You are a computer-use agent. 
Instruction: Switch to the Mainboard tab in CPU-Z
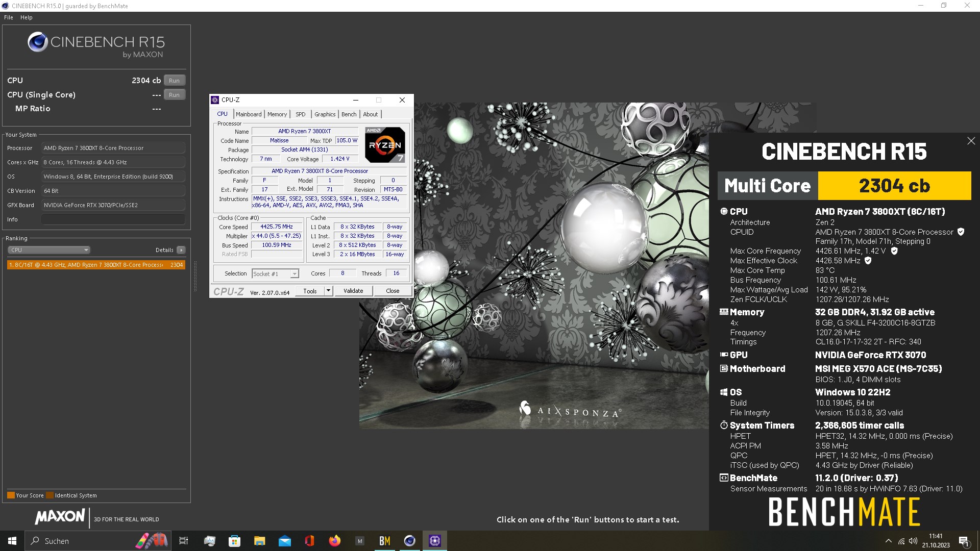pos(249,114)
